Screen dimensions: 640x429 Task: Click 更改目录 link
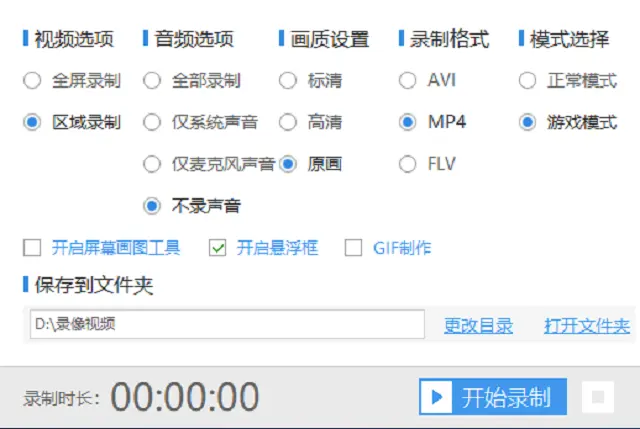[478, 326]
